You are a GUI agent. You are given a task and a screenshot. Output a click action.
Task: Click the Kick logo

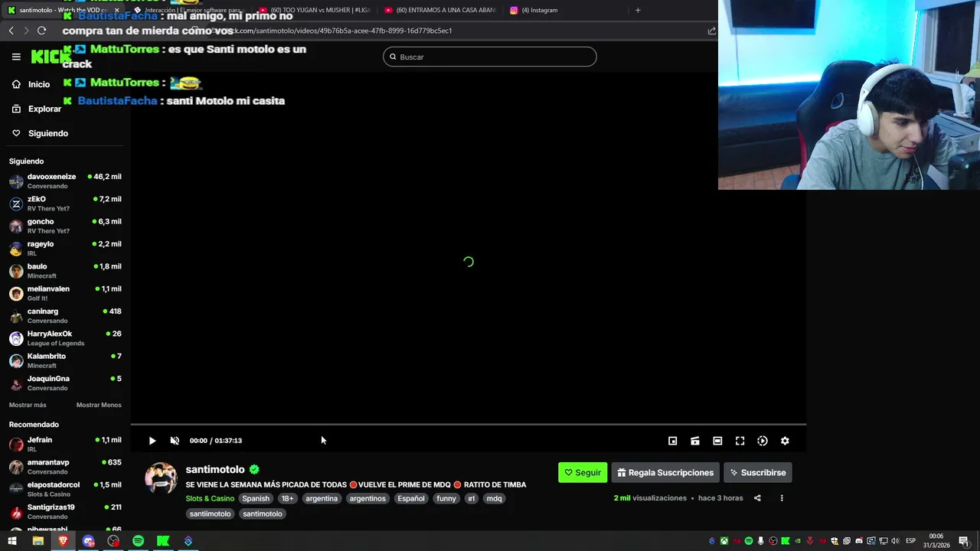(51, 57)
